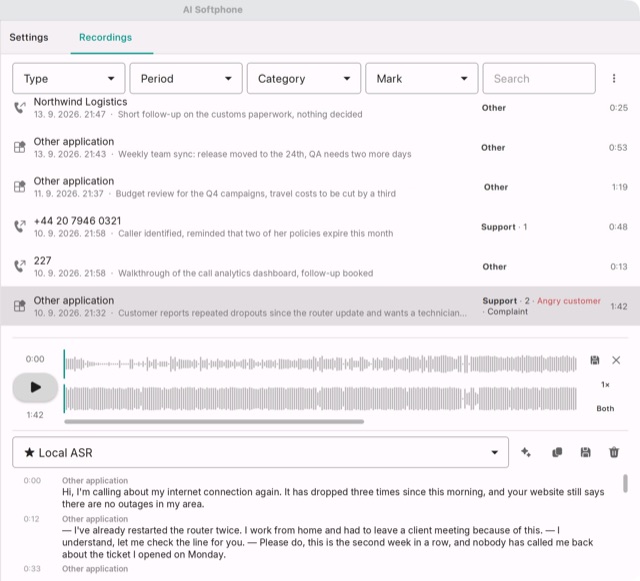Click the Search input field

[539, 78]
